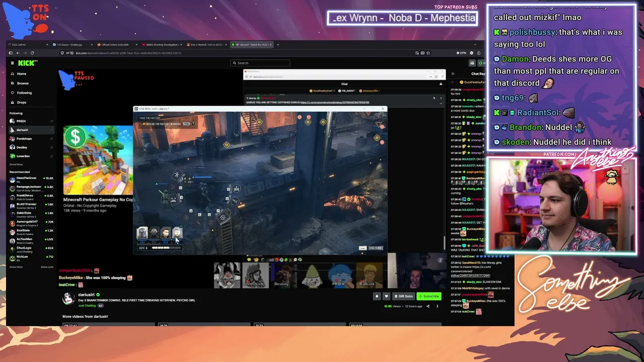Open ChudLogic recommended channel
The image size is (644, 362).
click(31, 249)
